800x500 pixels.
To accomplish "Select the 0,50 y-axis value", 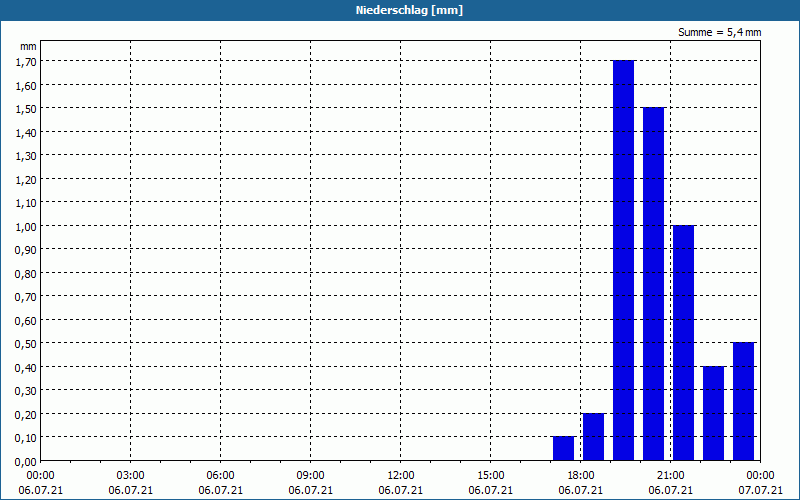I will [26, 344].
